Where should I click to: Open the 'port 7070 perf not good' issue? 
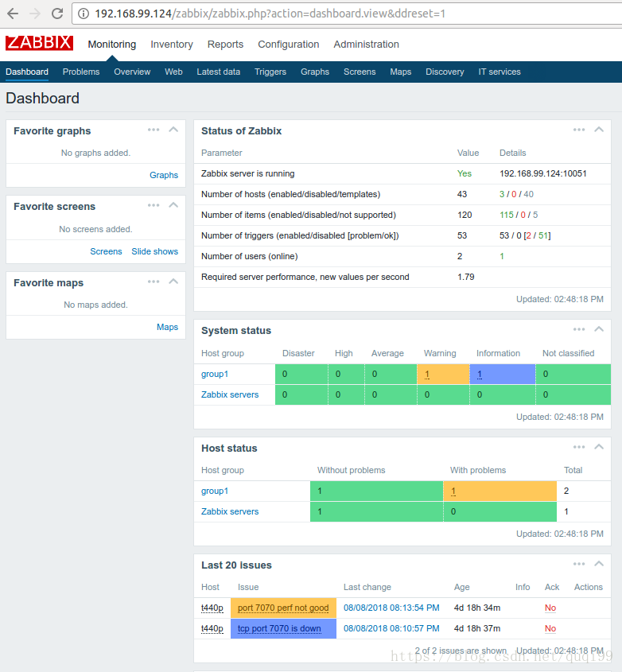pos(283,608)
